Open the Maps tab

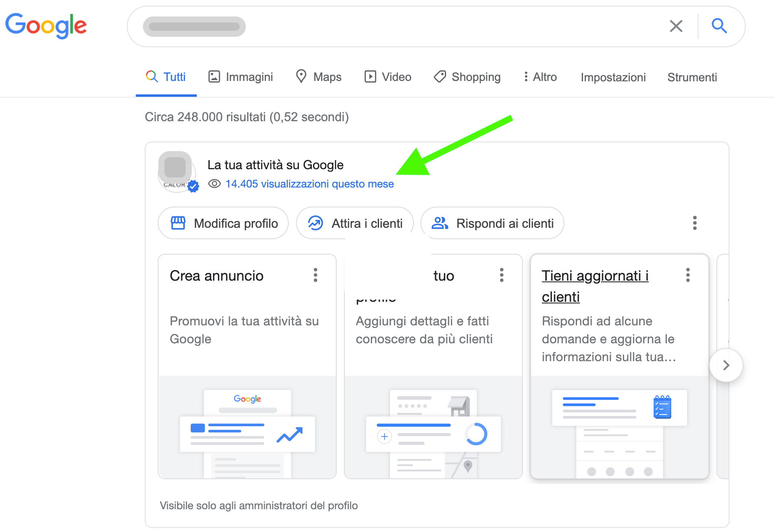tap(318, 77)
